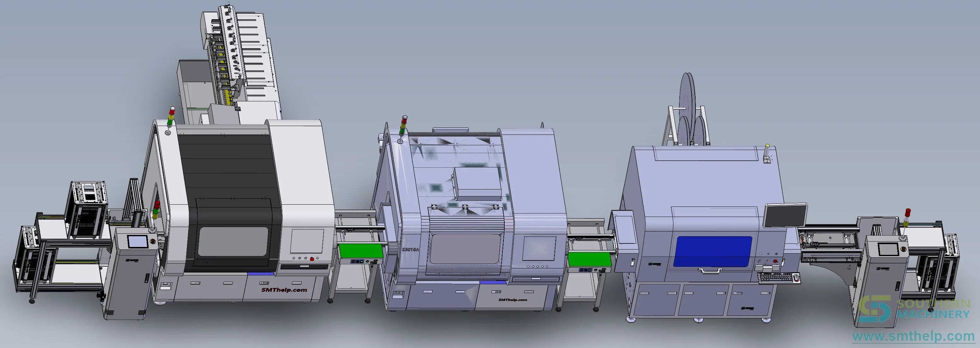Click red emergency stop button on first machine
Screen dimensions: 980x348
(312, 259)
